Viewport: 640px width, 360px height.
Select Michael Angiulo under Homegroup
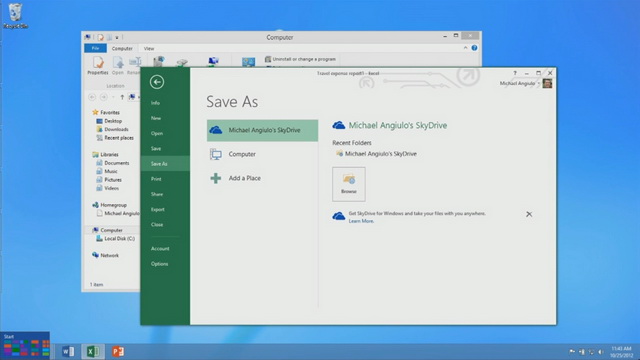(118, 213)
